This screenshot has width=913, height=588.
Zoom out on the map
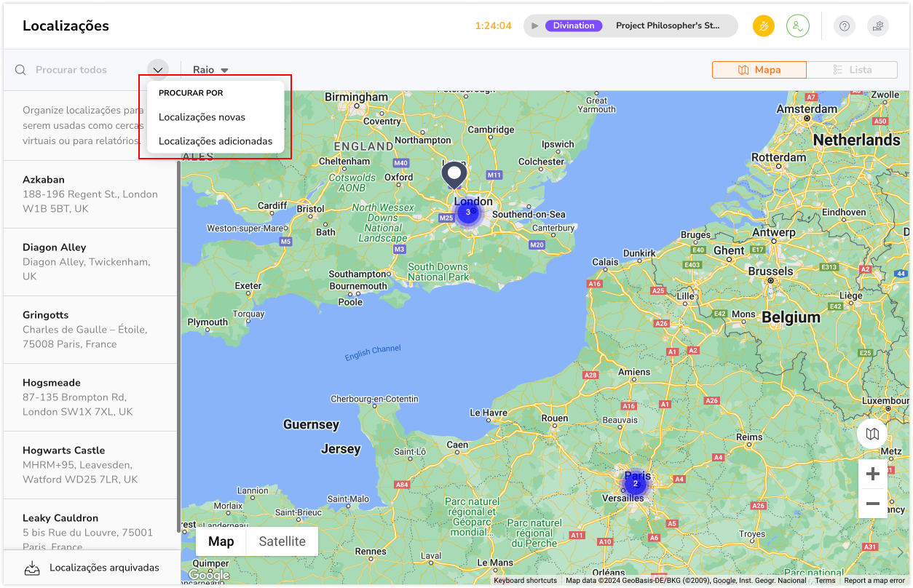(x=872, y=504)
